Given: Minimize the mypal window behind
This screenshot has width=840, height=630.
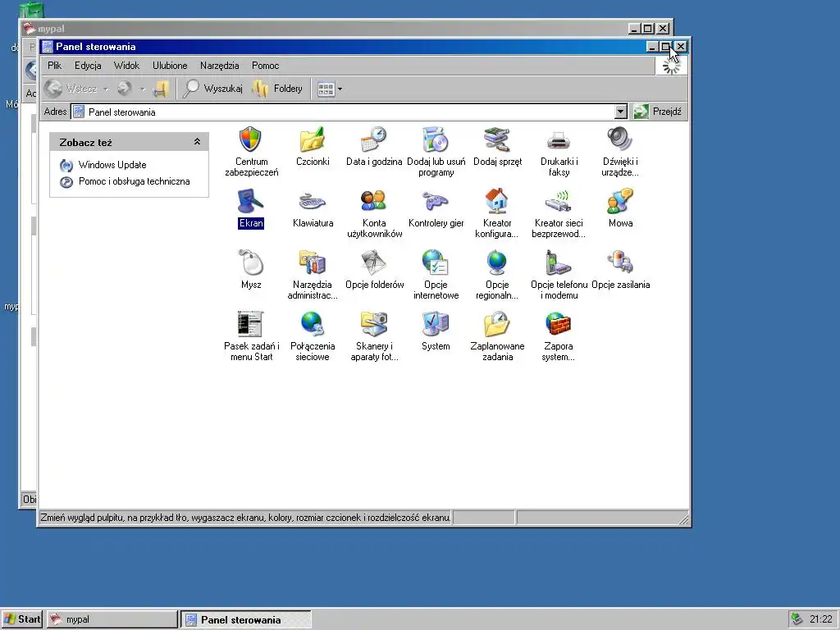Looking at the screenshot, I should (634, 29).
